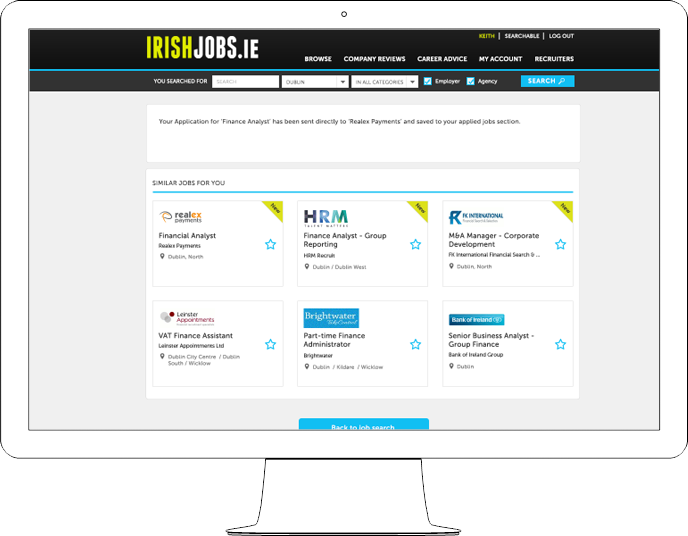The height and width of the screenshot is (536, 688).
Task: Click the Log Out link
Action: click(561, 36)
